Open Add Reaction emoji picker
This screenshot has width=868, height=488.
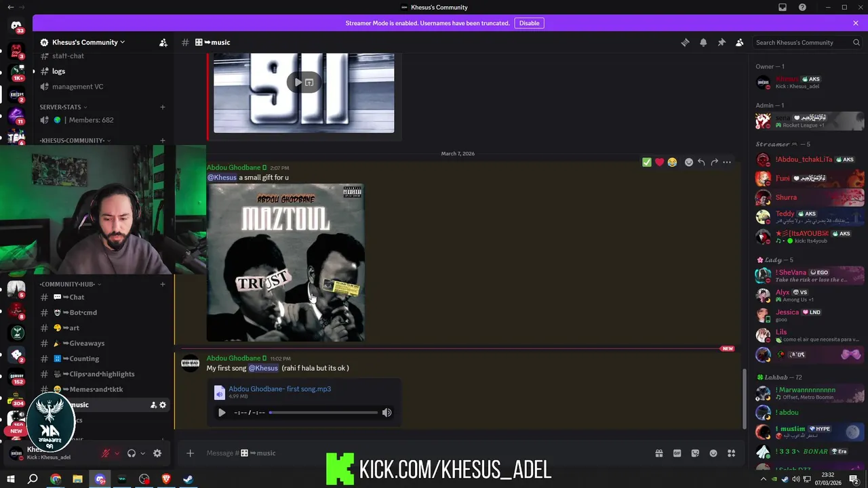tap(689, 162)
